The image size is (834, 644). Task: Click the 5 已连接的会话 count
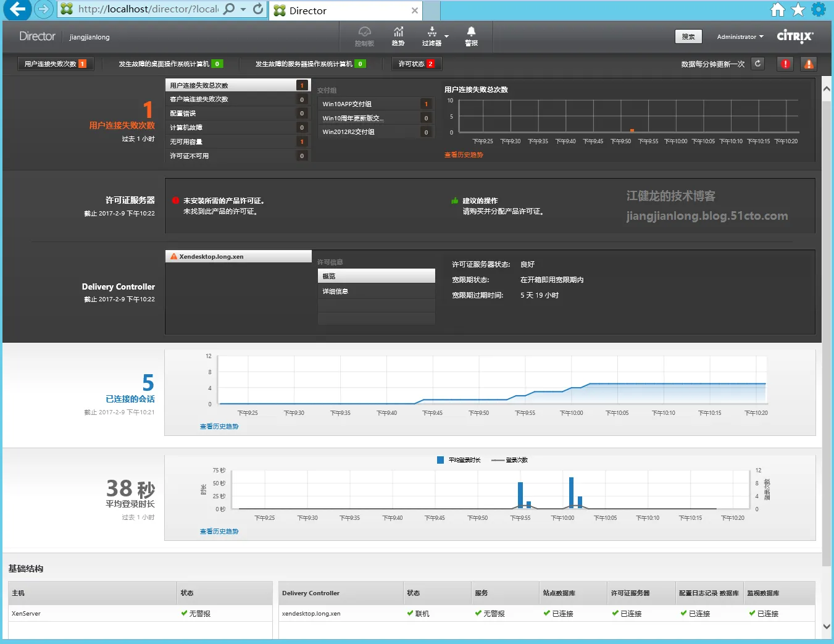pyautogui.click(x=148, y=383)
